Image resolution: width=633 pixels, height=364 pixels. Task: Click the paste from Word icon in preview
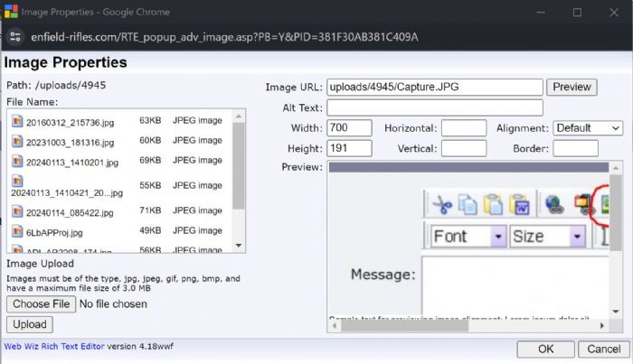[518, 204]
